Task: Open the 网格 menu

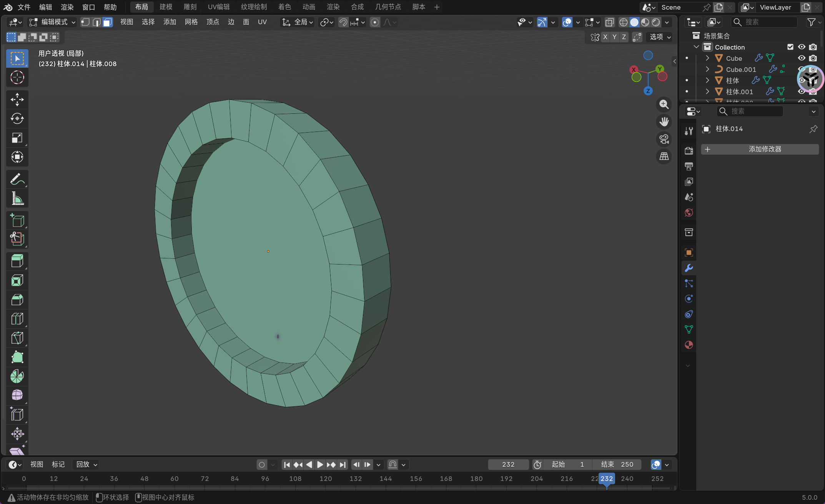Action: 191,22
